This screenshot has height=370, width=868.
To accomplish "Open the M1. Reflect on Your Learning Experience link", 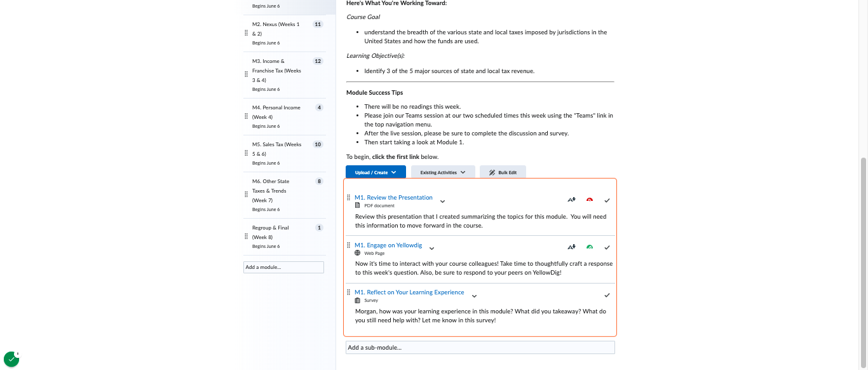I will pyautogui.click(x=409, y=292).
